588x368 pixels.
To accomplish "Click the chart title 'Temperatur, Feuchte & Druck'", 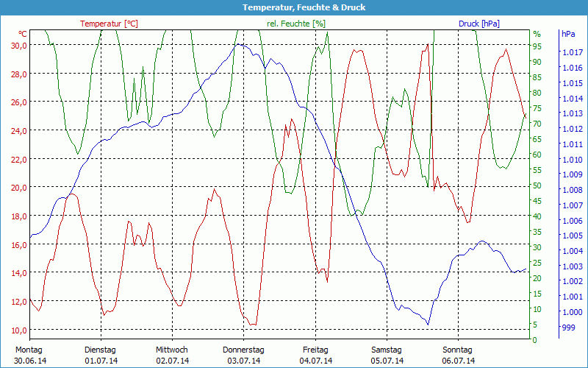I will click(x=304, y=7).
